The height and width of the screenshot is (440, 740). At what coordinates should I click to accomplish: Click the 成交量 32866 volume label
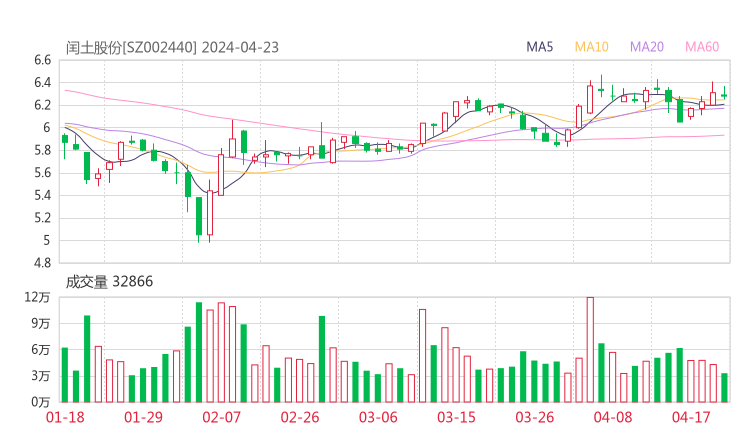tap(109, 281)
